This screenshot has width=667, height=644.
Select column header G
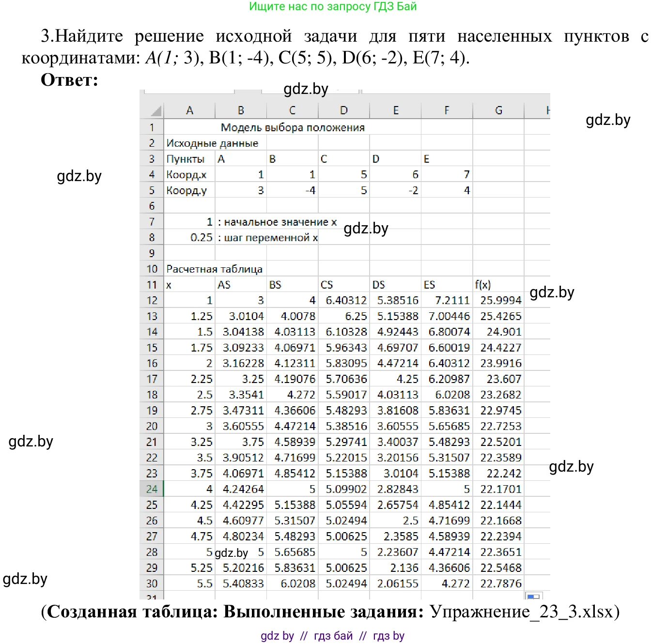(498, 110)
